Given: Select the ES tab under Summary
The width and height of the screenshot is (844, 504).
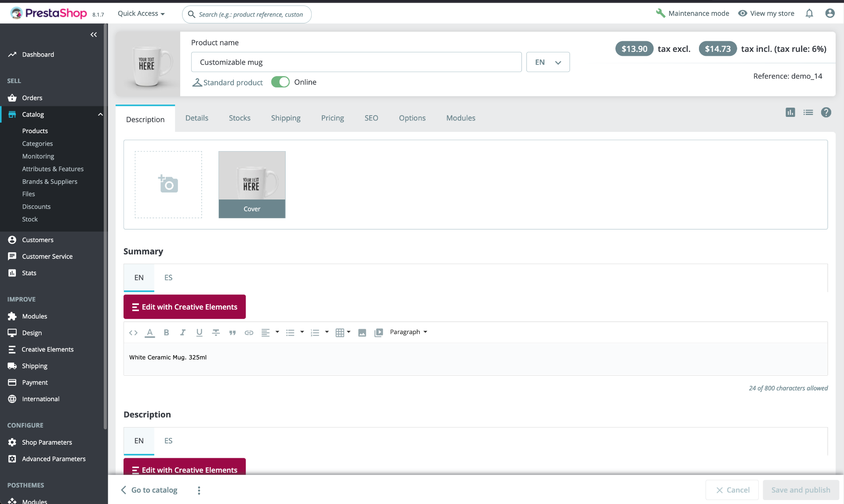Looking at the screenshot, I should tap(168, 278).
